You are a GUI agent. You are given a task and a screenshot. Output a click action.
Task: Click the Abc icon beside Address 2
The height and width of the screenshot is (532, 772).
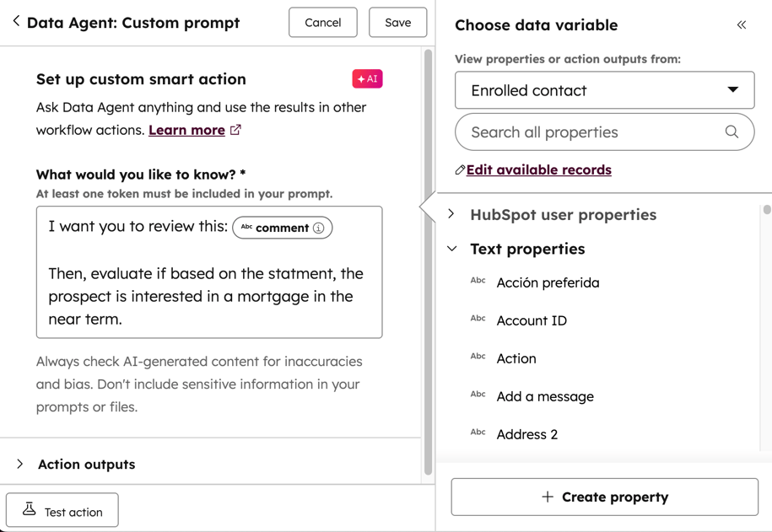[478, 433]
